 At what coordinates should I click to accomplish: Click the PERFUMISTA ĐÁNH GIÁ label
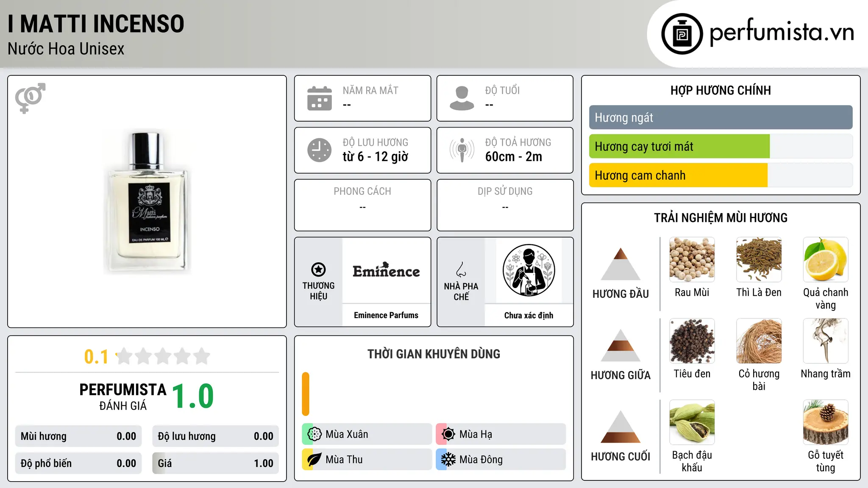(123, 396)
